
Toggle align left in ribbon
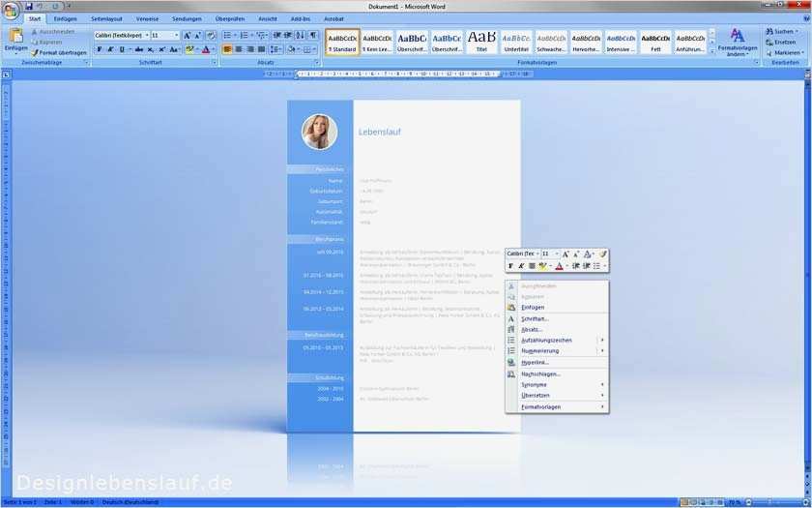point(227,49)
